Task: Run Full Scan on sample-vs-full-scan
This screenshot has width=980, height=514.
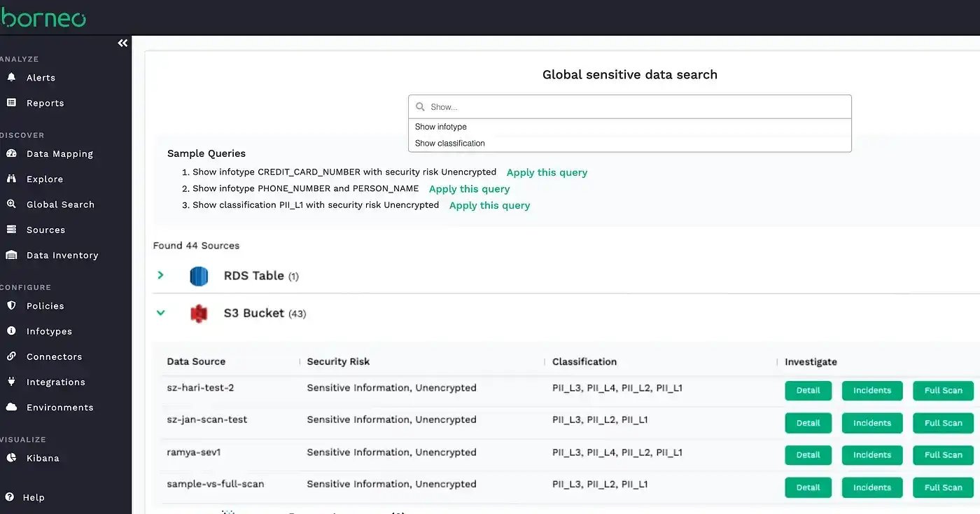Action: pyautogui.click(x=944, y=487)
